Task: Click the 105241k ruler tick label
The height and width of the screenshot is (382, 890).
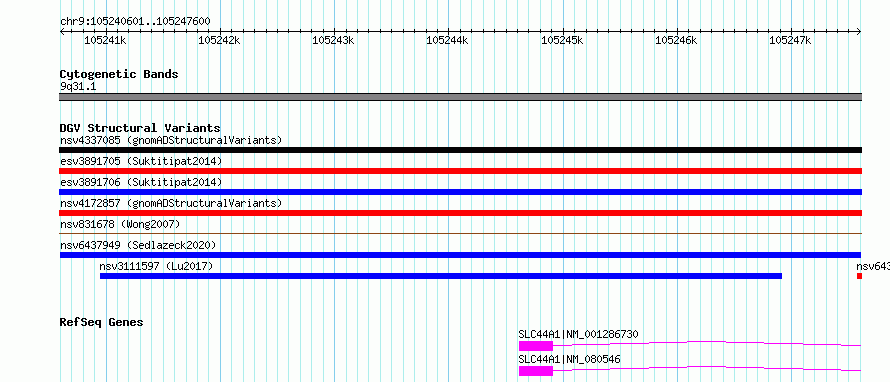Action: coord(105,40)
